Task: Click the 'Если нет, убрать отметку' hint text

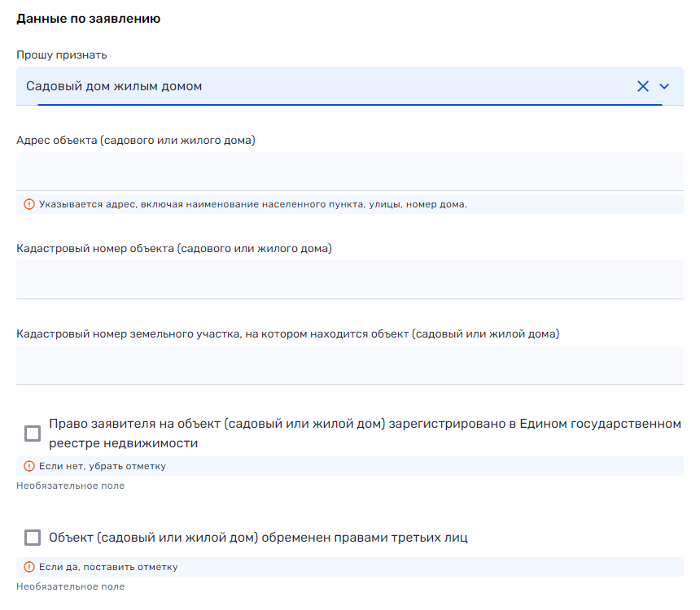Action: [103, 466]
